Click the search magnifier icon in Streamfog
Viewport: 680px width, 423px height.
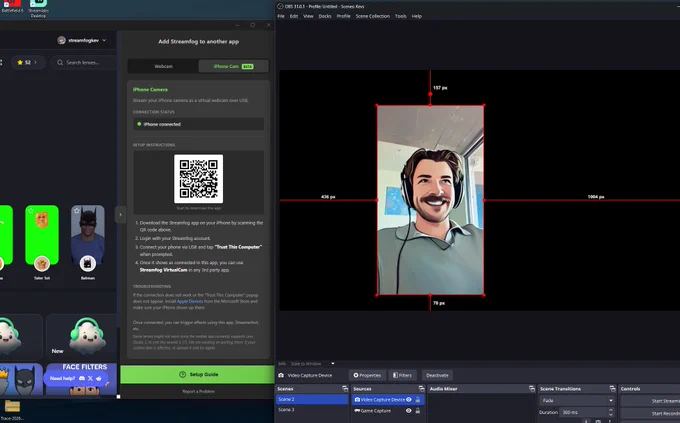(60, 62)
